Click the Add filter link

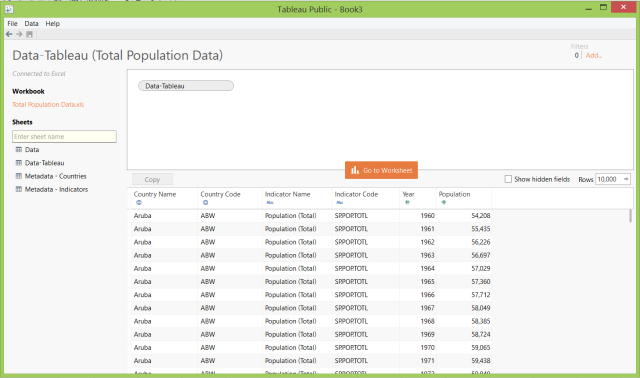[x=594, y=56]
